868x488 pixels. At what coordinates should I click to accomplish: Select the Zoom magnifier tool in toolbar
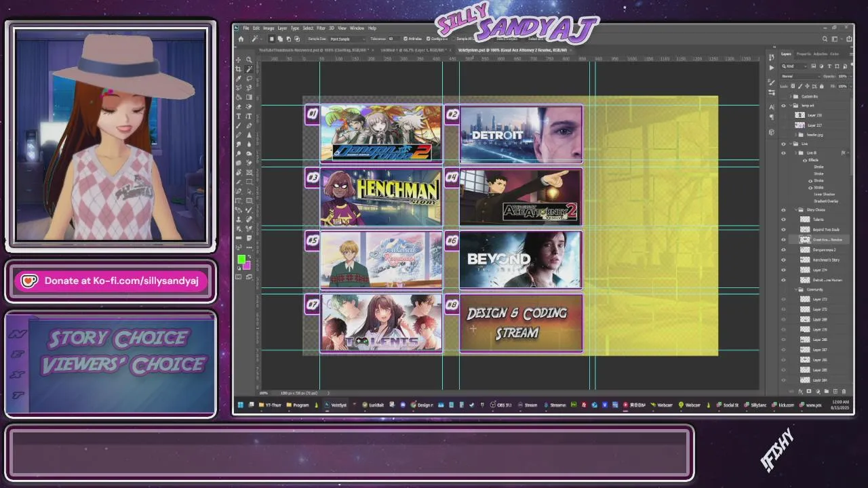(249, 60)
